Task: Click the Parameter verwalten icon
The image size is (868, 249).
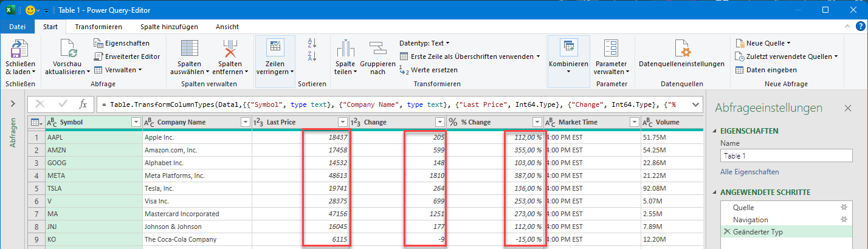Action: pos(611,49)
